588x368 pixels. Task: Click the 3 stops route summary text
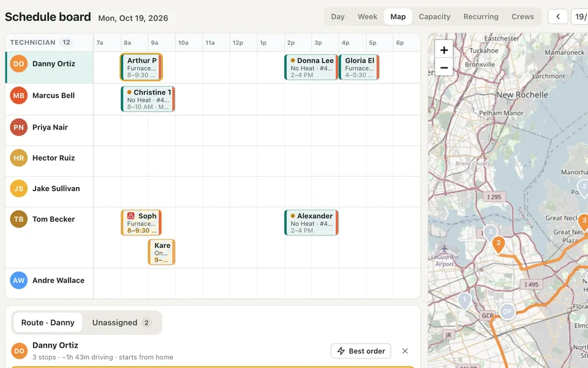pyautogui.click(x=103, y=357)
